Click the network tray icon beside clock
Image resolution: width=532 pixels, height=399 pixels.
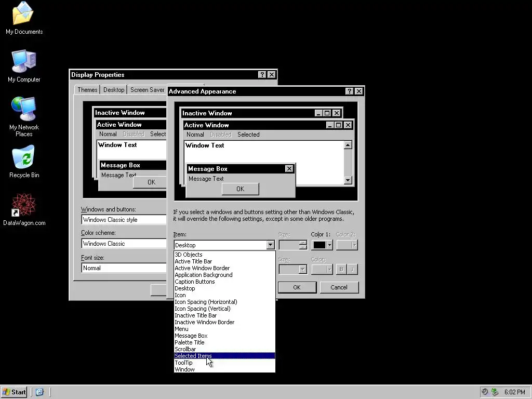tap(495, 392)
